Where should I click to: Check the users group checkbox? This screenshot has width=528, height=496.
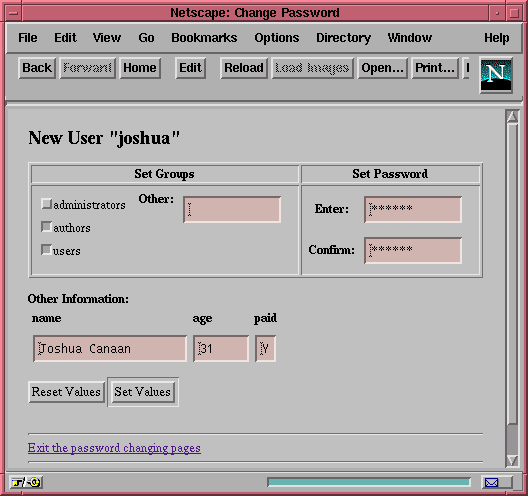point(46,250)
